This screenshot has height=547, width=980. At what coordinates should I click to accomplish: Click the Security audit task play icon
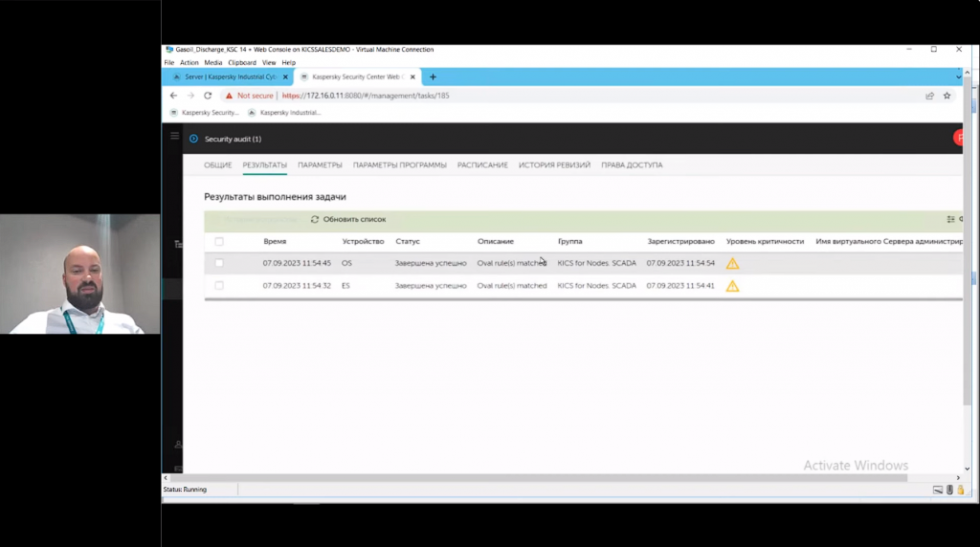[x=193, y=139]
